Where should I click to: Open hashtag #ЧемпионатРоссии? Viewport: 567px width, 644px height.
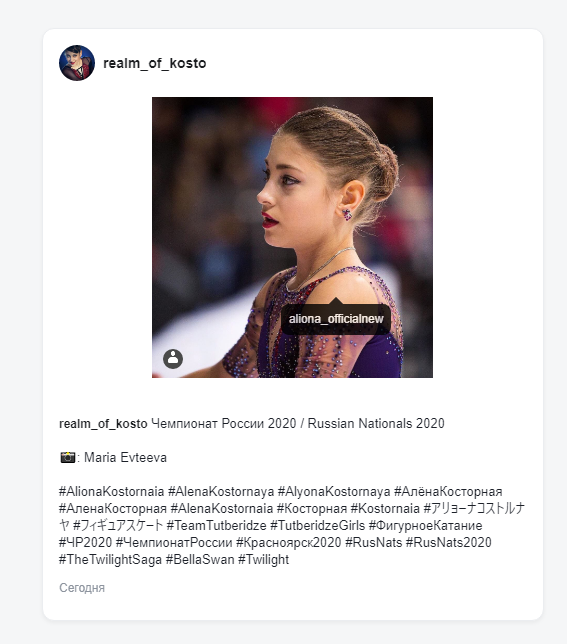tap(174, 543)
